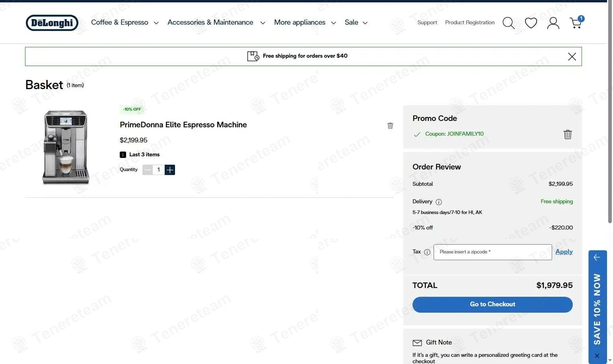Screen dimensions: 613x364
Task: Increase quantity with plus button
Action: [170, 170]
